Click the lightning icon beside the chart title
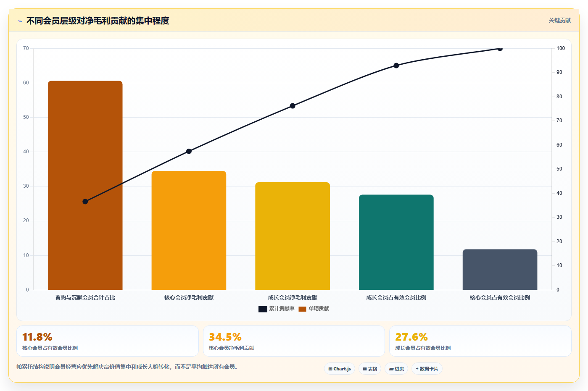Screen dimensions: 588x391 (20, 21)
